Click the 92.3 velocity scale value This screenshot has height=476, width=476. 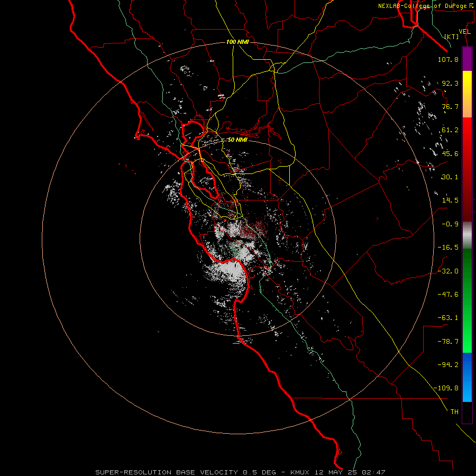pos(450,83)
